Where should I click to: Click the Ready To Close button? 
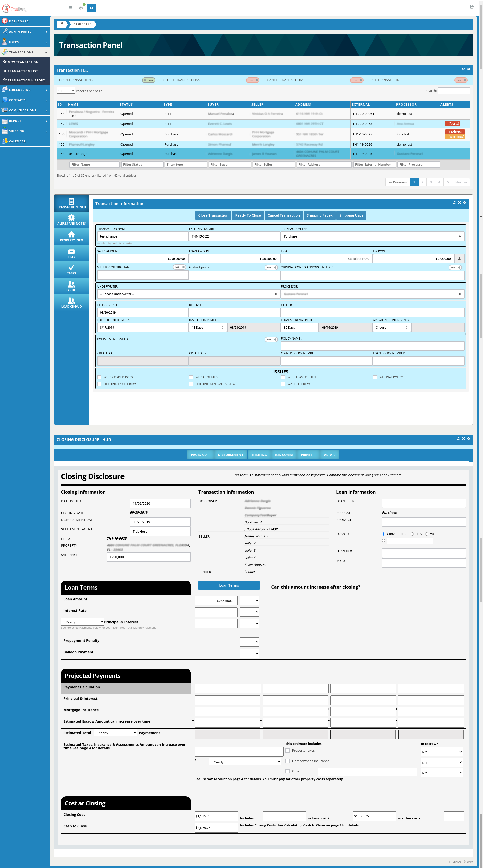[248, 216]
